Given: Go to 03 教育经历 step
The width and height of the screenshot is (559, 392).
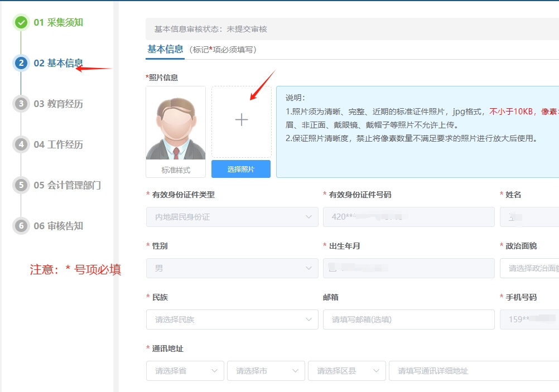Looking at the screenshot, I should tap(58, 104).
